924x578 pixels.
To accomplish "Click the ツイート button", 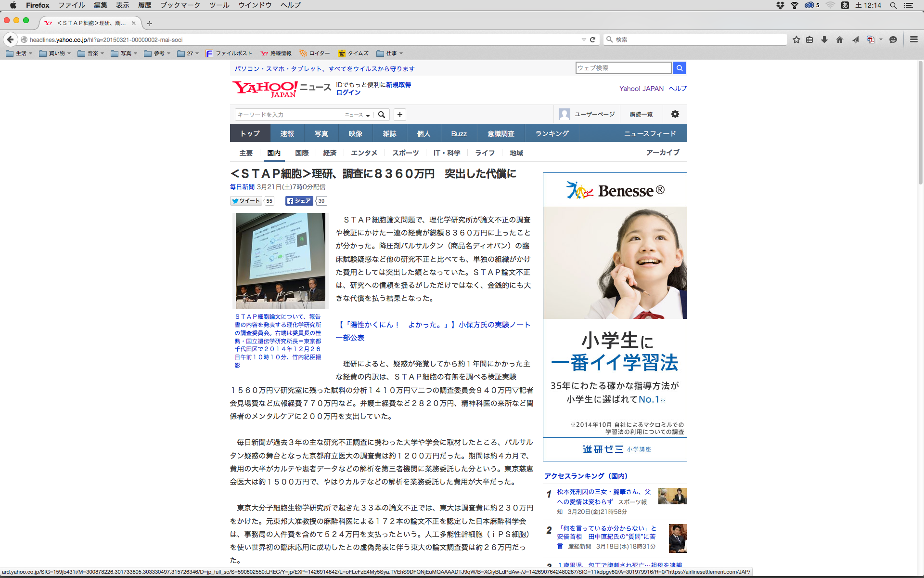I will tap(246, 201).
